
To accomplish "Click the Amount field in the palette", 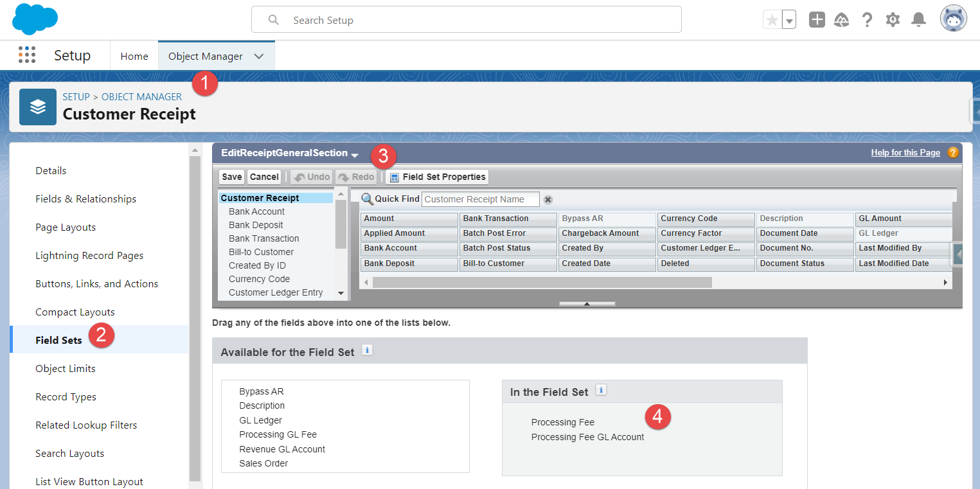I will click(x=409, y=218).
